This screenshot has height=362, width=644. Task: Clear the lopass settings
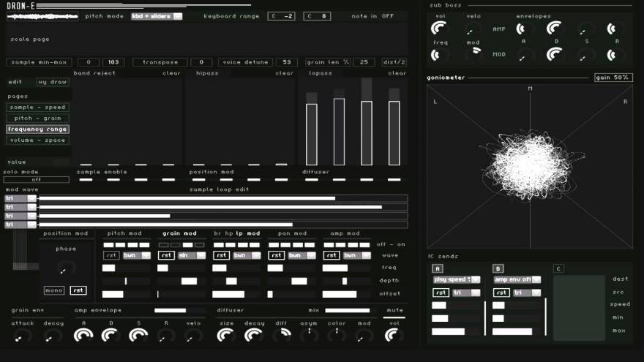397,73
